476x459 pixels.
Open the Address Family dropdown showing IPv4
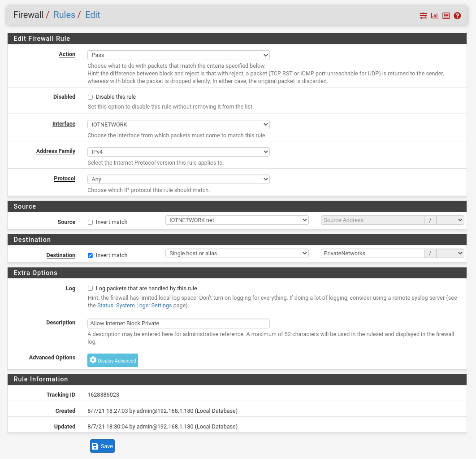tap(178, 152)
